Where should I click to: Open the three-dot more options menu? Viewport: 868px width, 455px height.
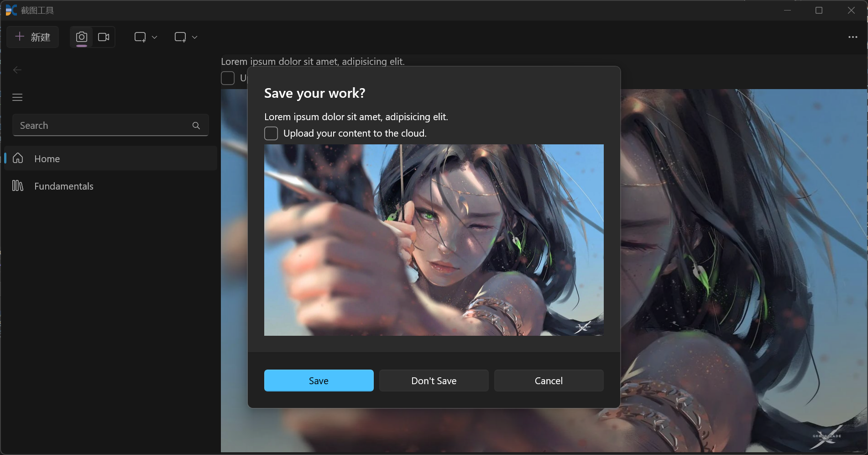click(x=852, y=37)
